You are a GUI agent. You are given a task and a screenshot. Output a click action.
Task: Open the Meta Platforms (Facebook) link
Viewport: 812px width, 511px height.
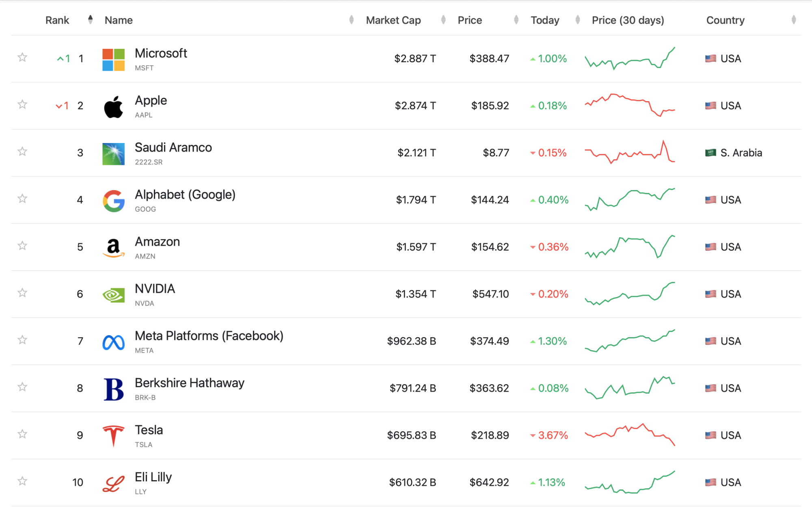point(209,336)
